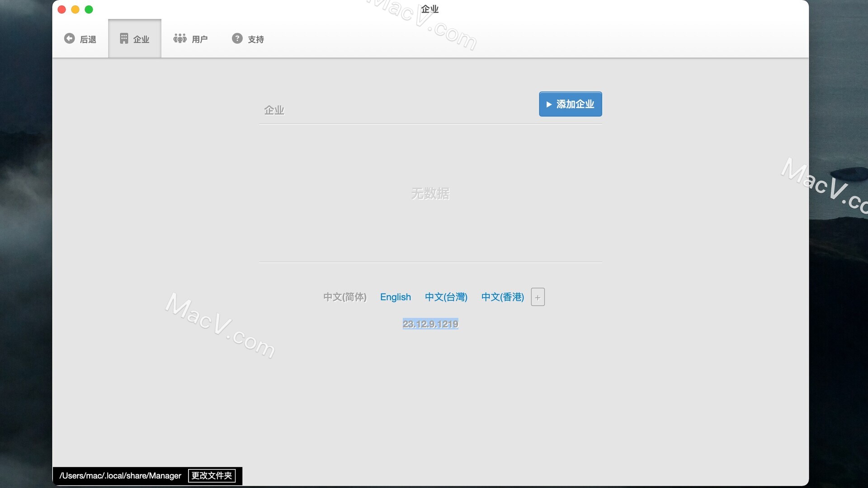Click the 添加企业 (Add Enterprise) button
This screenshot has height=488, width=868.
click(x=570, y=103)
